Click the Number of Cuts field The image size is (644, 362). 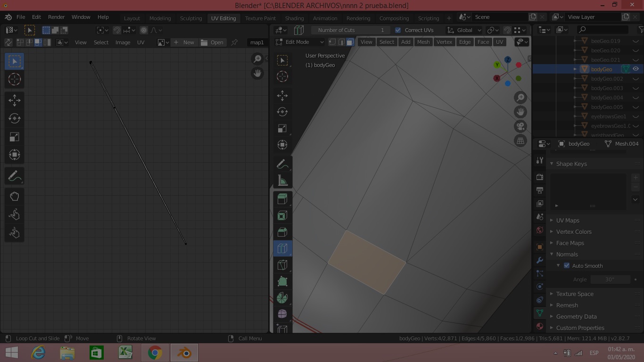[351, 30]
